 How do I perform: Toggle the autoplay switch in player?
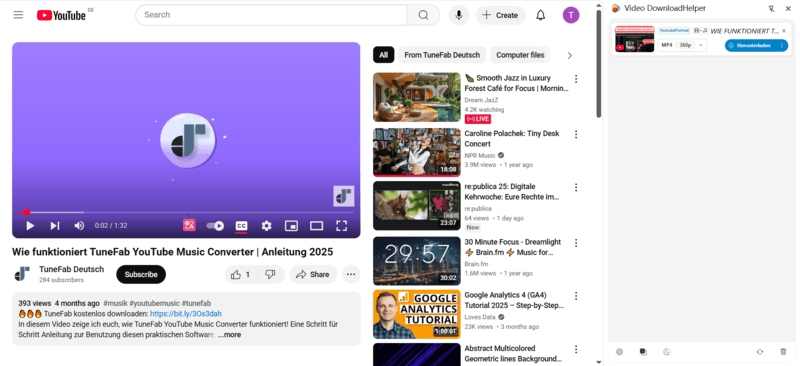pyautogui.click(x=215, y=226)
